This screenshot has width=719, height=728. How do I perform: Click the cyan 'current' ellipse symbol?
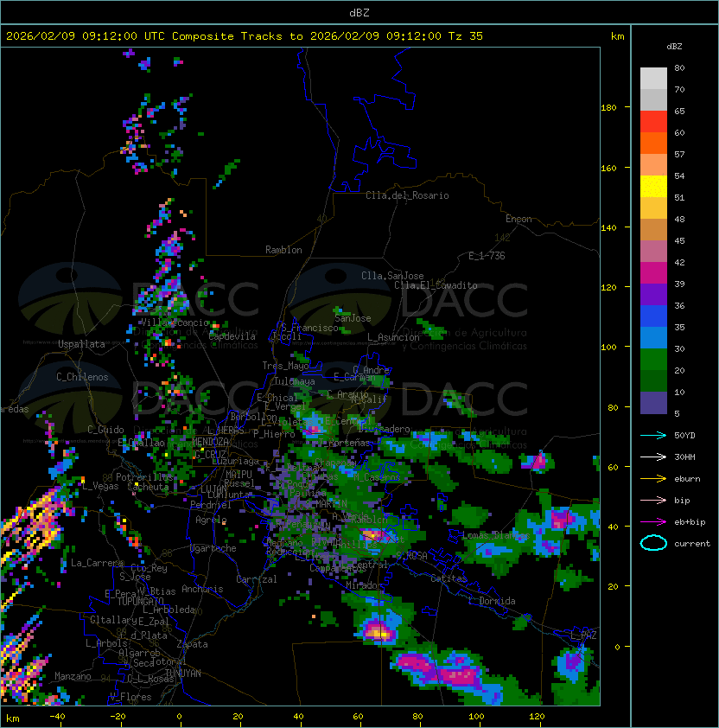(x=653, y=543)
